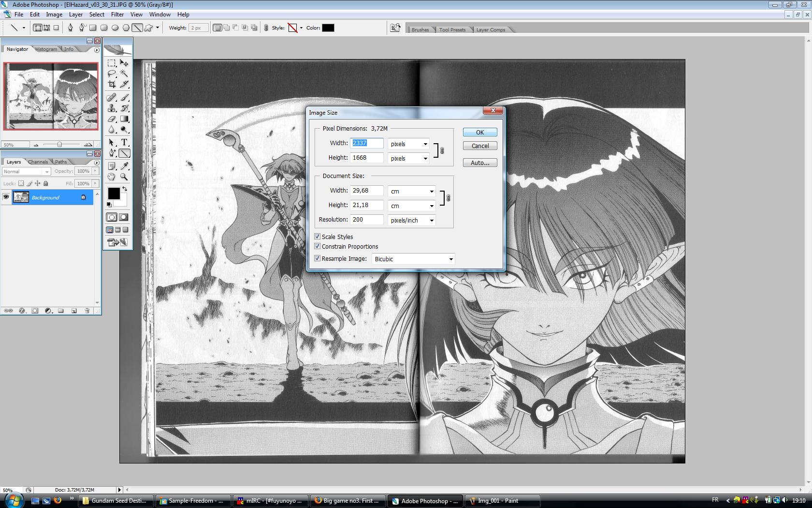Select the Crop tool
The width and height of the screenshot is (812, 508).
point(112,84)
